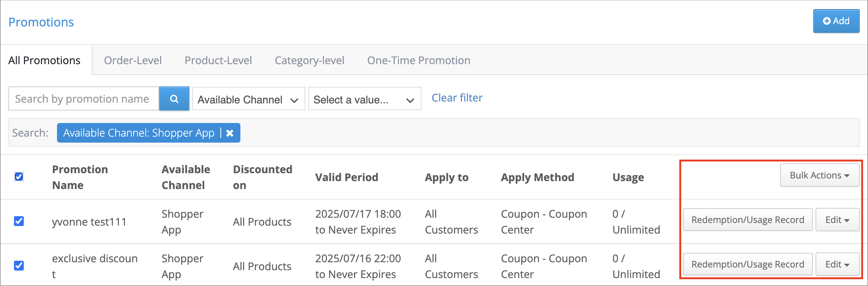This screenshot has width=868, height=286.
Task: Open Edit dropdown for exclusive discount
Action: pos(837,264)
